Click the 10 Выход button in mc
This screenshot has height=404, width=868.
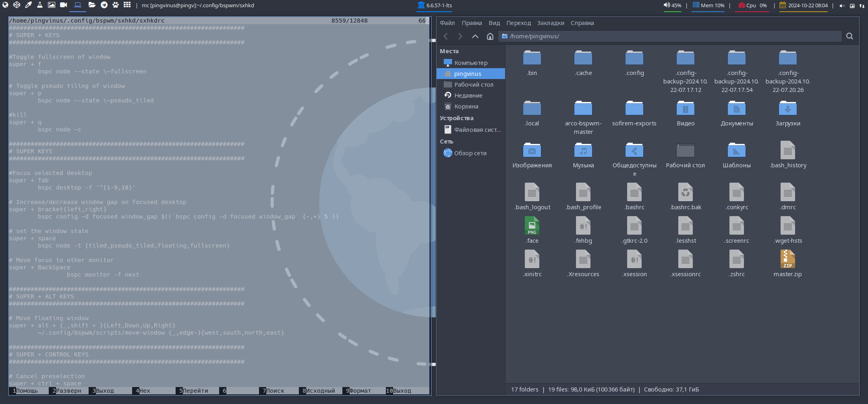tap(399, 391)
